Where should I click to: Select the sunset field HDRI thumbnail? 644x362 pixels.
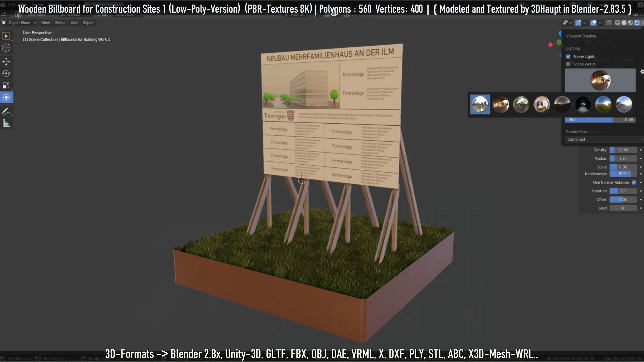(603, 104)
